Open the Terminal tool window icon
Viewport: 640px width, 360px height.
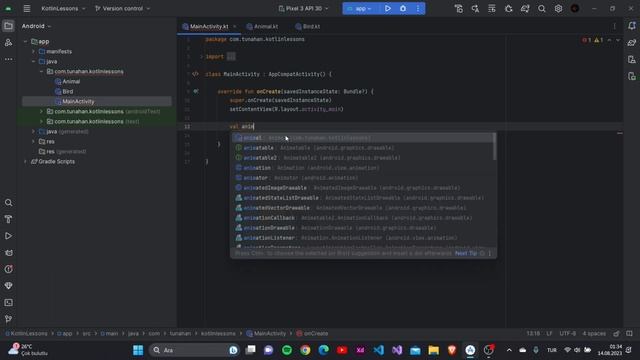[x=8, y=302]
